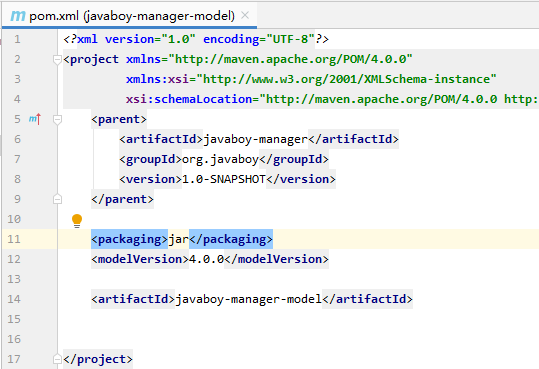Click the closing artifactId tag on line 14
Image resolution: width=539 pixels, height=369 pixels.
coord(367,299)
